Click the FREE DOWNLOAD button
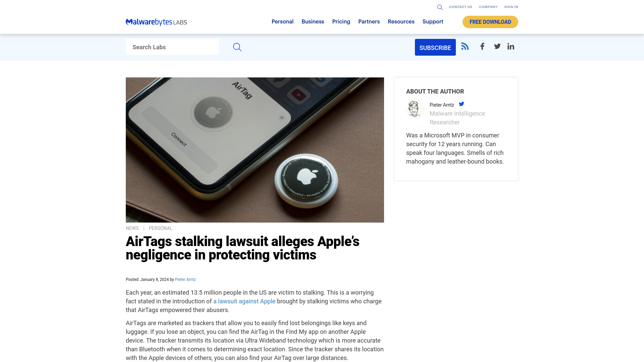The width and height of the screenshot is (644, 362). [x=490, y=22]
